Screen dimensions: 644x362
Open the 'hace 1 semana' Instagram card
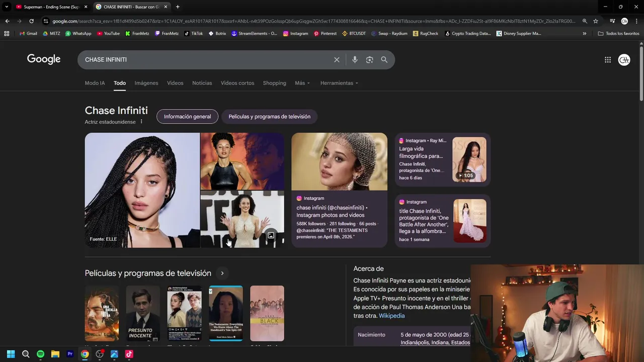442,221
